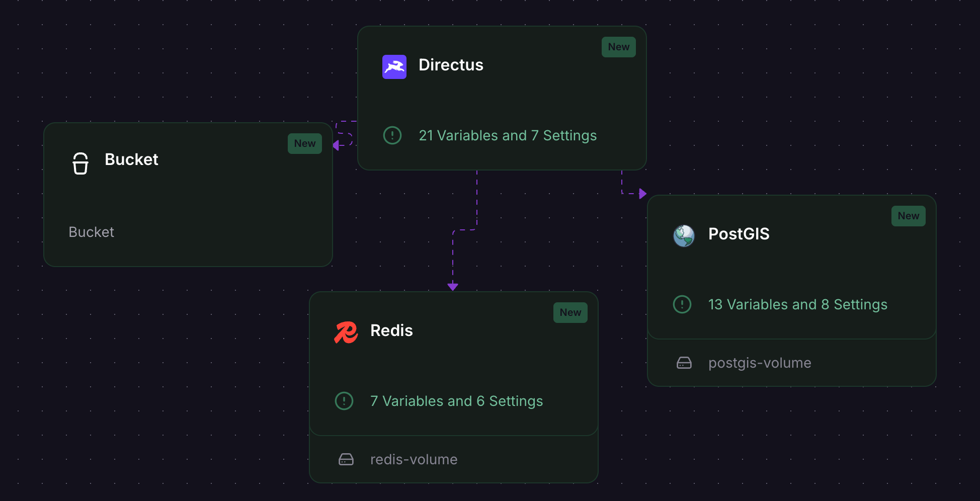This screenshot has height=501, width=980.
Task: Open 13 Variables and 8 Settings link
Action: coord(798,304)
